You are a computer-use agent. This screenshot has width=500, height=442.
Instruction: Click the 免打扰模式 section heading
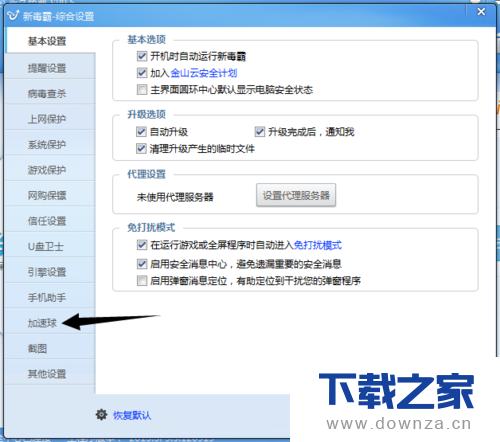pyautogui.click(x=151, y=227)
